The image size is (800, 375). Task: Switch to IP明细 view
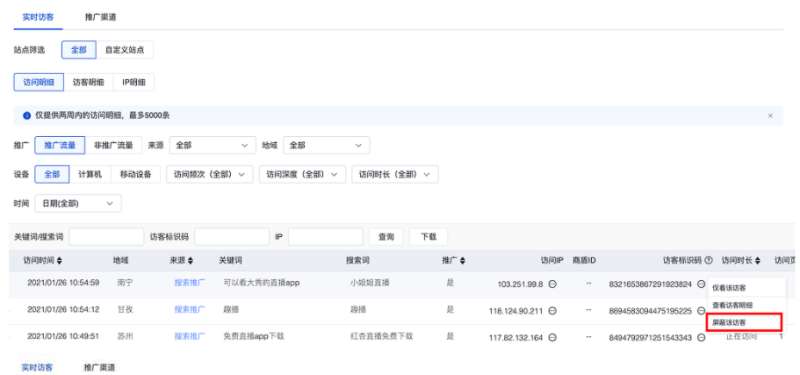134,82
